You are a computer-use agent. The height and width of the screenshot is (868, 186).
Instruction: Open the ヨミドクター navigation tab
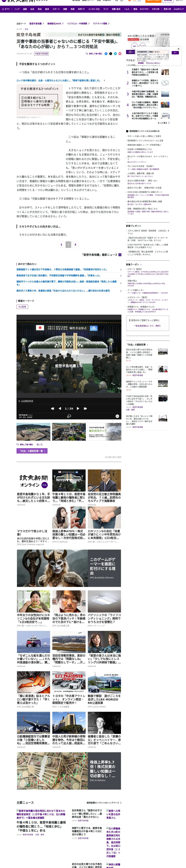tap(144, 9)
